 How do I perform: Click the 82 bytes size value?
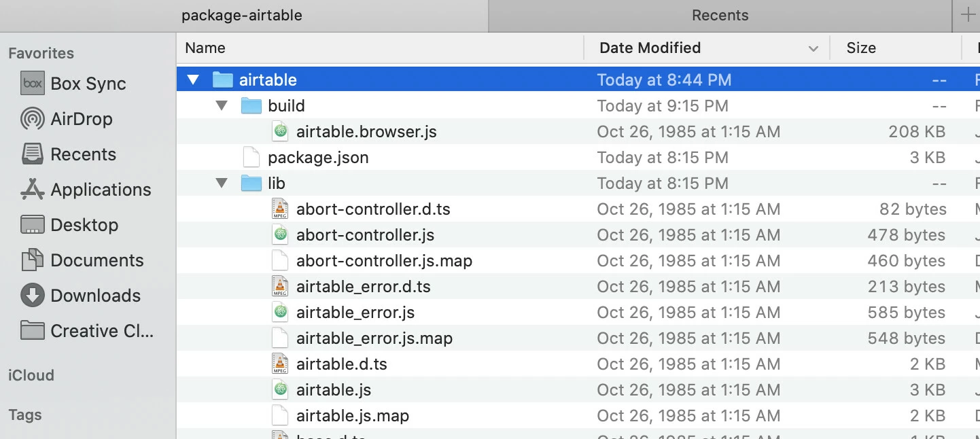coord(913,209)
